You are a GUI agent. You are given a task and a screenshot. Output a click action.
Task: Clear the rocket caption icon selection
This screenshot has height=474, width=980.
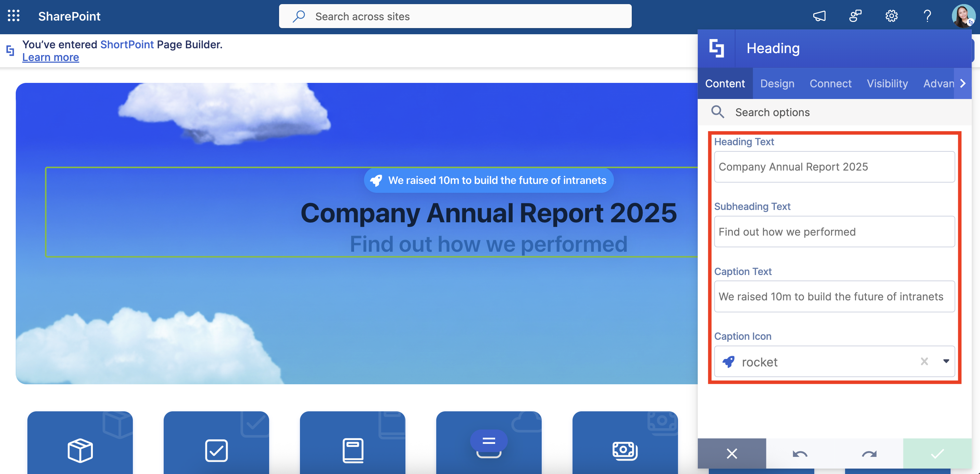pos(924,361)
